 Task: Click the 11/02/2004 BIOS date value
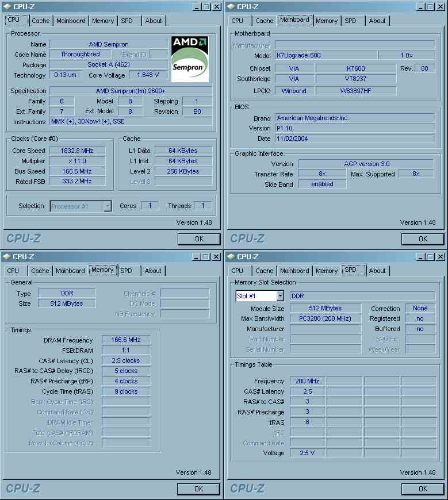click(x=354, y=139)
